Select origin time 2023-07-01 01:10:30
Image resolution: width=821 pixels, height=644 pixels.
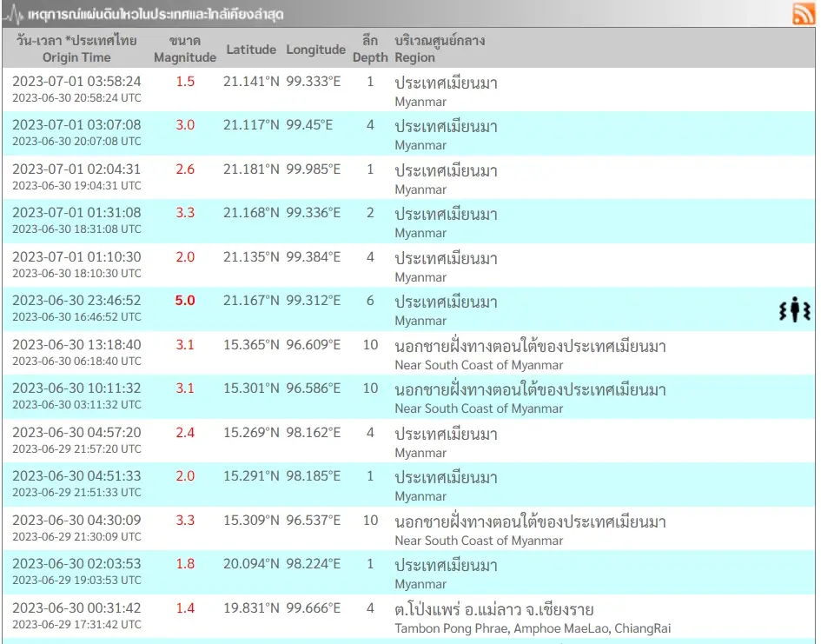pos(76,257)
